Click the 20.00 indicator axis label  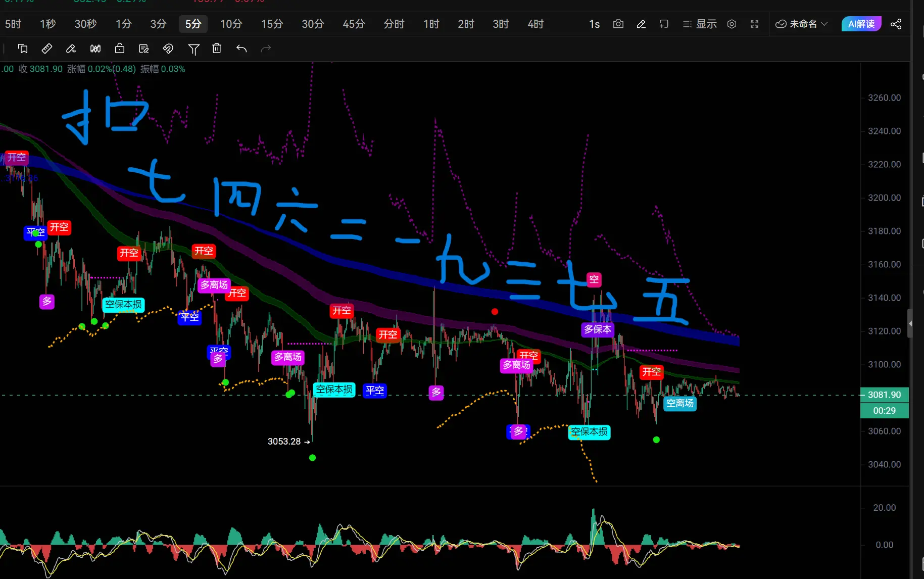click(x=885, y=508)
